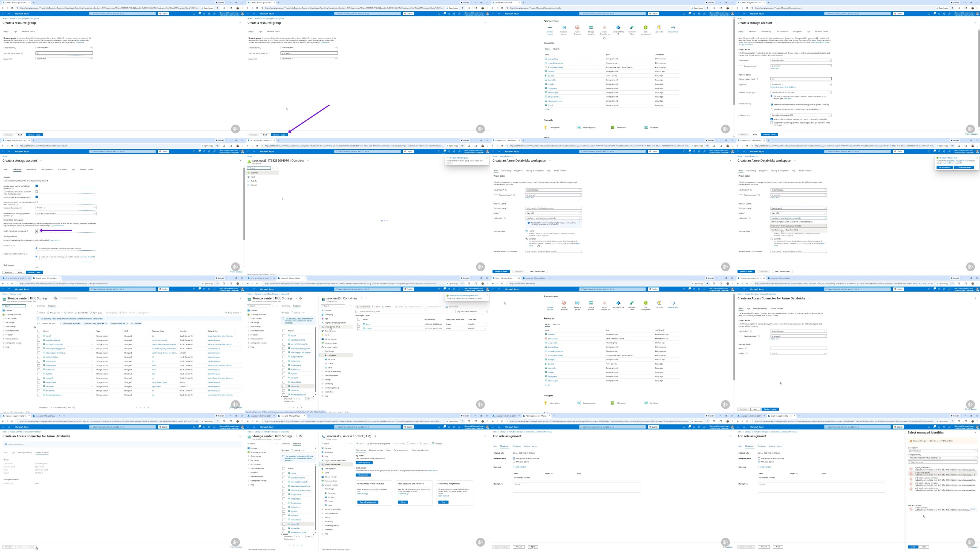
Task: Select Premium performance radio for storage account
Action: point(772,109)
